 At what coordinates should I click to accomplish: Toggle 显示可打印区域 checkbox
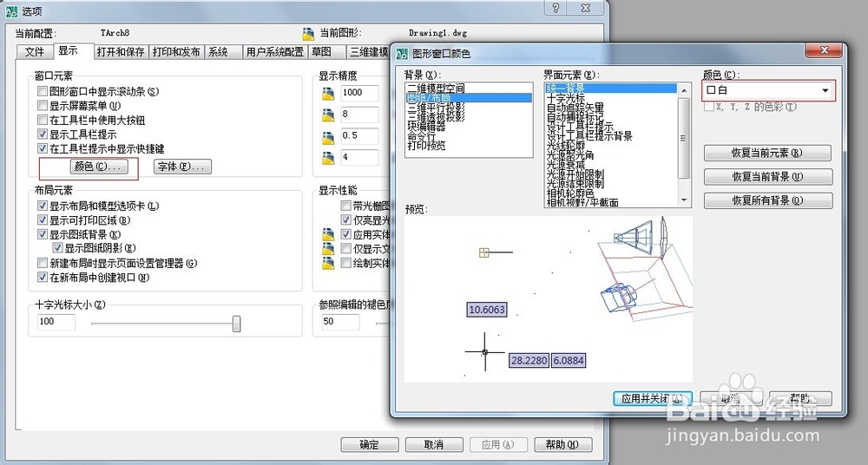pos(42,219)
